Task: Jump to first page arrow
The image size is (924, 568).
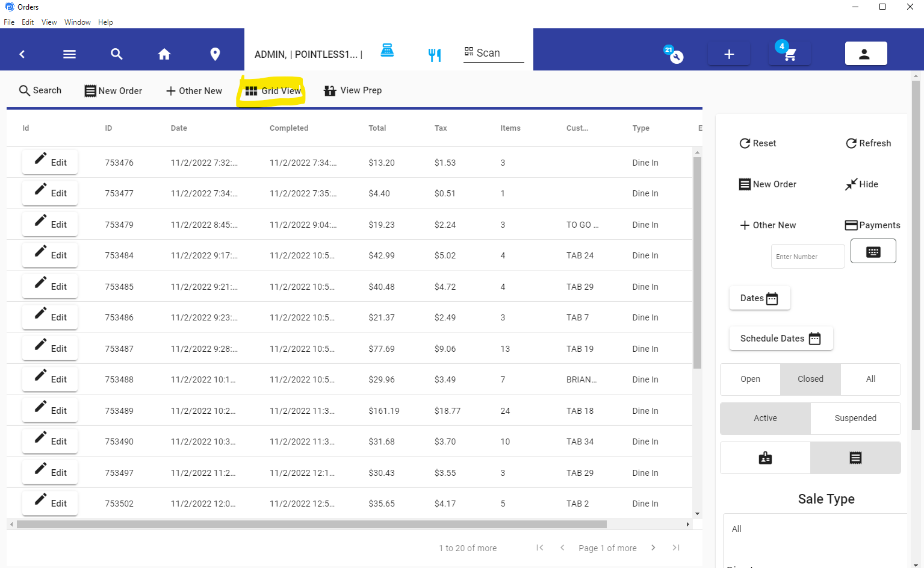Action: [540, 548]
